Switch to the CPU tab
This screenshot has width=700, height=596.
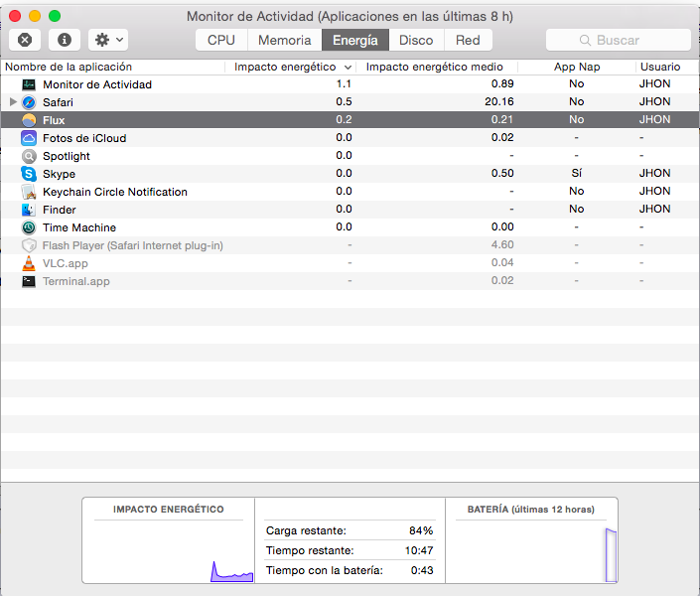(221, 40)
